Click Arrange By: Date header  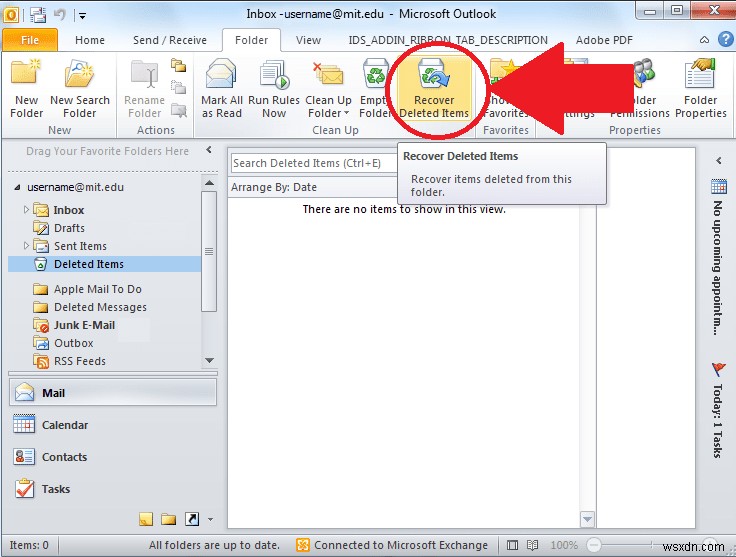pos(274,187)
